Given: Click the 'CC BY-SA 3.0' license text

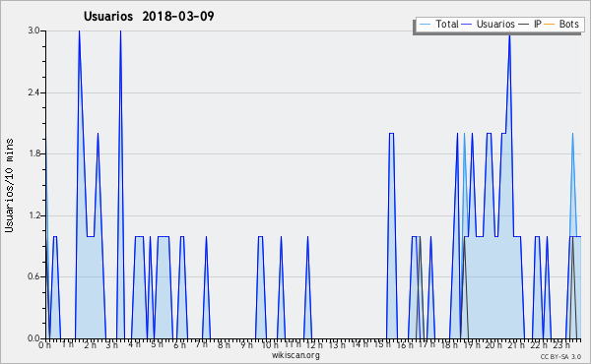Looking at the screenshot, I should [560, 356].
